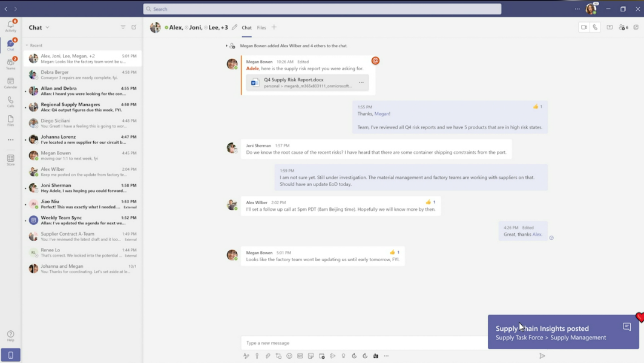Start an audio call
This screenshot has width=644, height=363.
(x=595, y=27)
